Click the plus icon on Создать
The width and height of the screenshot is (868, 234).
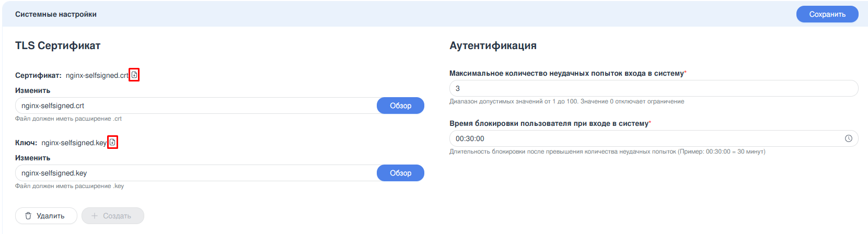pos(95,216)
